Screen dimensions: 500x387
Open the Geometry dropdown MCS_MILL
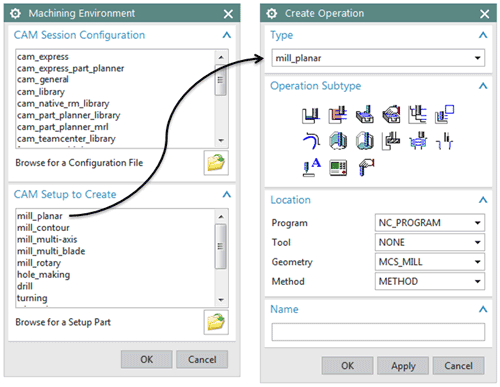(430, 262)
